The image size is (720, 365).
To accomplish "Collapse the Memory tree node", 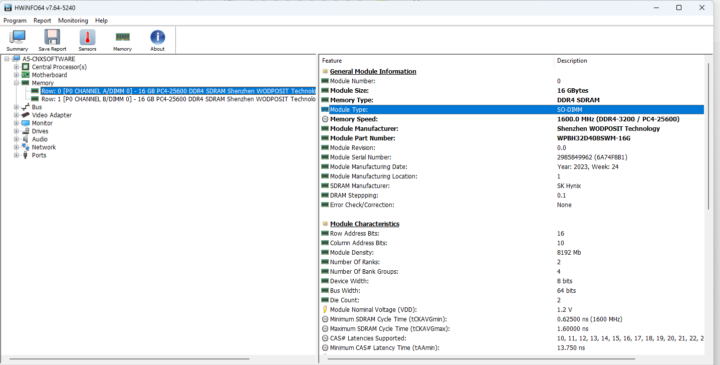I will (x=16, y=83).
